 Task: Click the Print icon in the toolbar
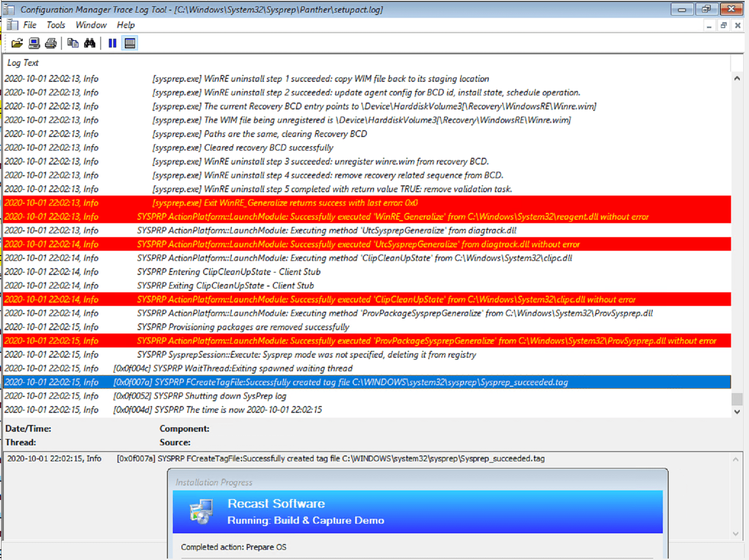tap(51, 43)
